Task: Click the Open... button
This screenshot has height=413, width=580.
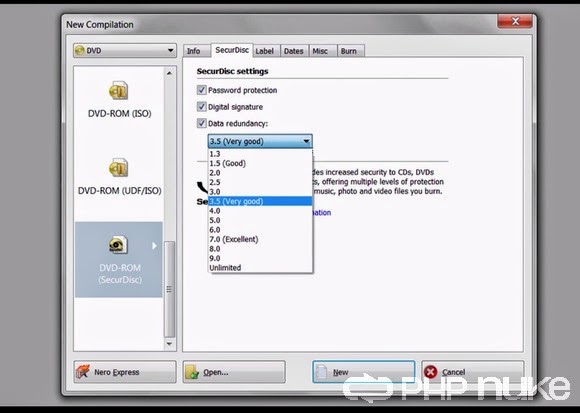Action: click(x=234, y=372)
